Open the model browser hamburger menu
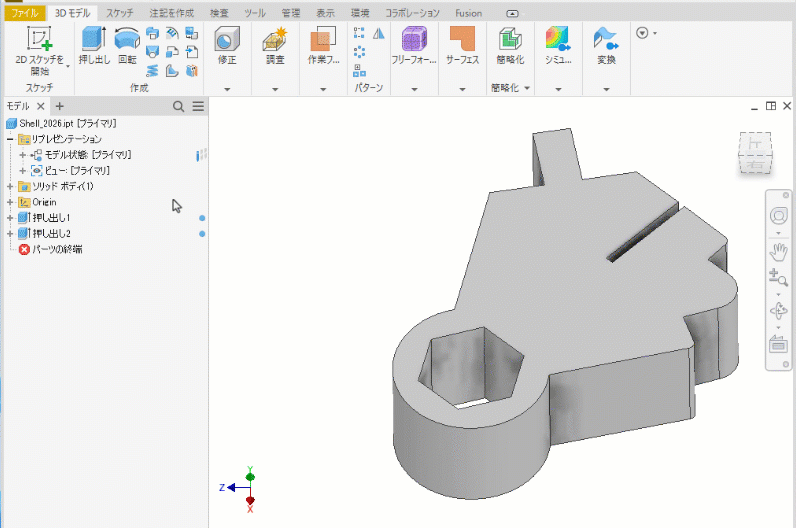Screen dimensions: 796x528 (x=198, y=106)
